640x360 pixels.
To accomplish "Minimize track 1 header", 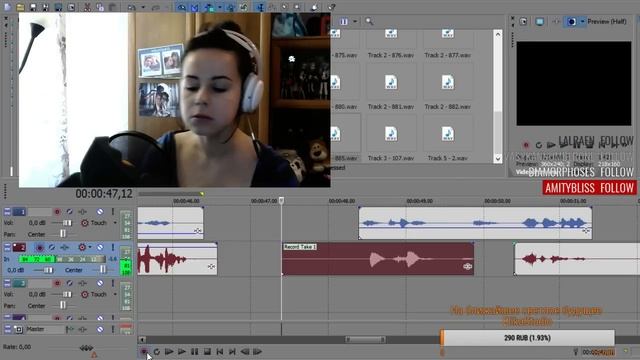I will point(7,211).
